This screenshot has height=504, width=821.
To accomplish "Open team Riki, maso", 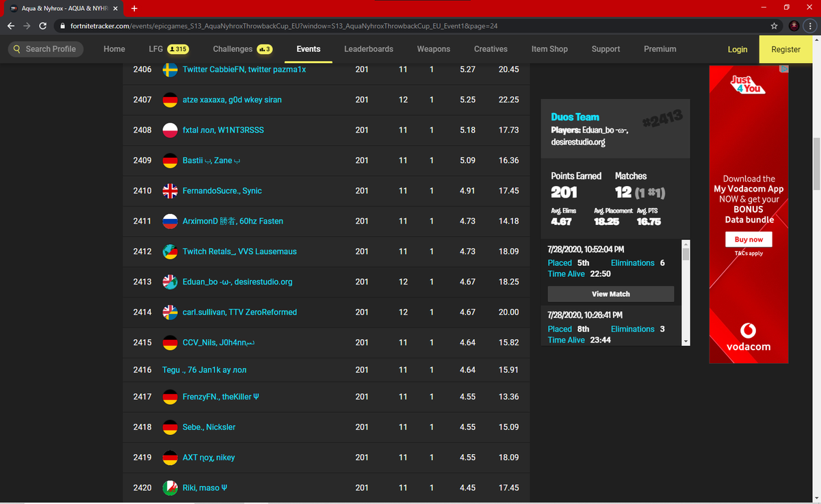I will [x=205, y=488].
